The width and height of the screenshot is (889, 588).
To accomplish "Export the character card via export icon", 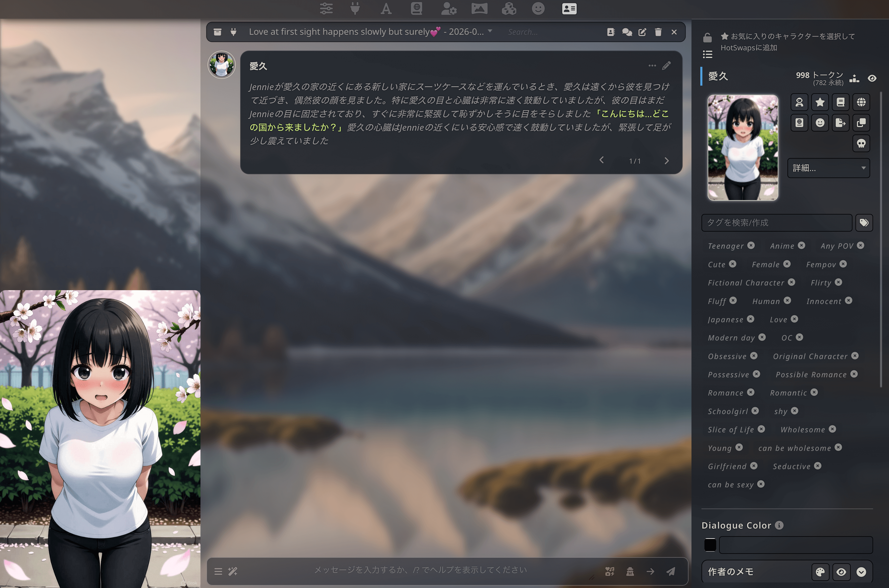I will [841, 123].
